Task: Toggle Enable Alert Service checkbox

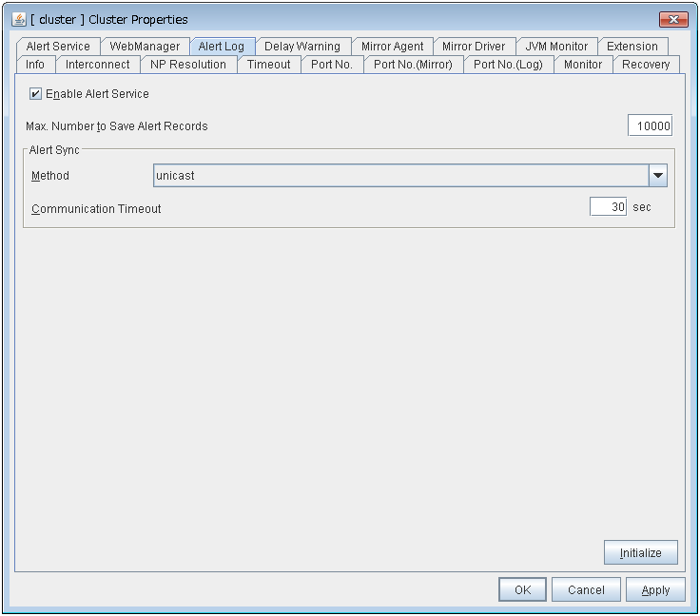Action: pyautogui.click(x=36, y=94)
